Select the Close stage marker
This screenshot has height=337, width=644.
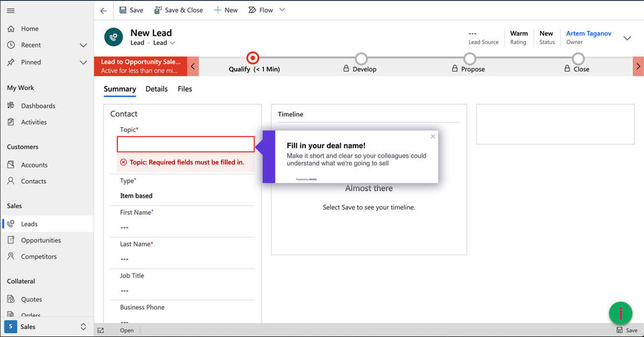coord(578,59)
